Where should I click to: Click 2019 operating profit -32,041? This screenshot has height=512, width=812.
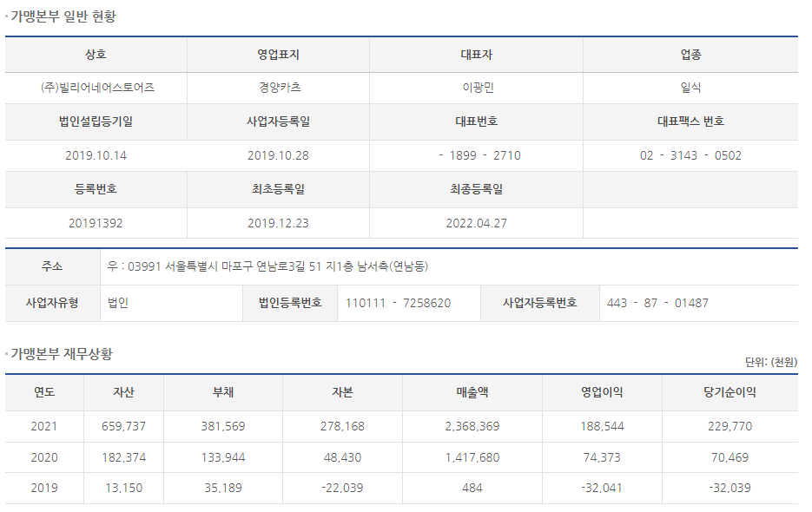tap(602, 488)
